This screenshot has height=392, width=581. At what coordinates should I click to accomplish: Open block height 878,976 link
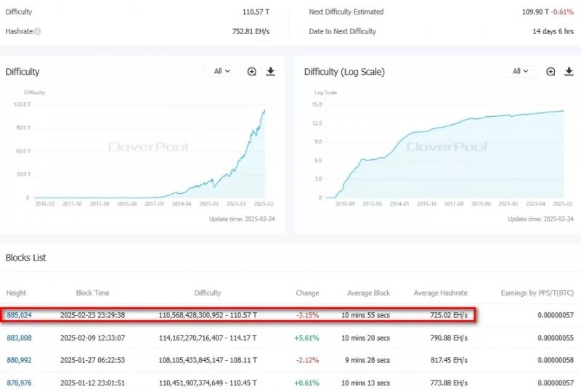[20, 383]
